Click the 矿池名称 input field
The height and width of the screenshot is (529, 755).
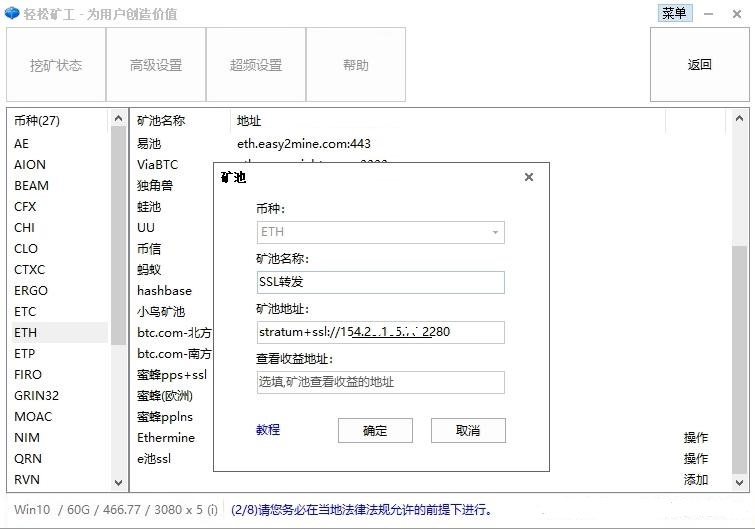(x=380, y=282)
